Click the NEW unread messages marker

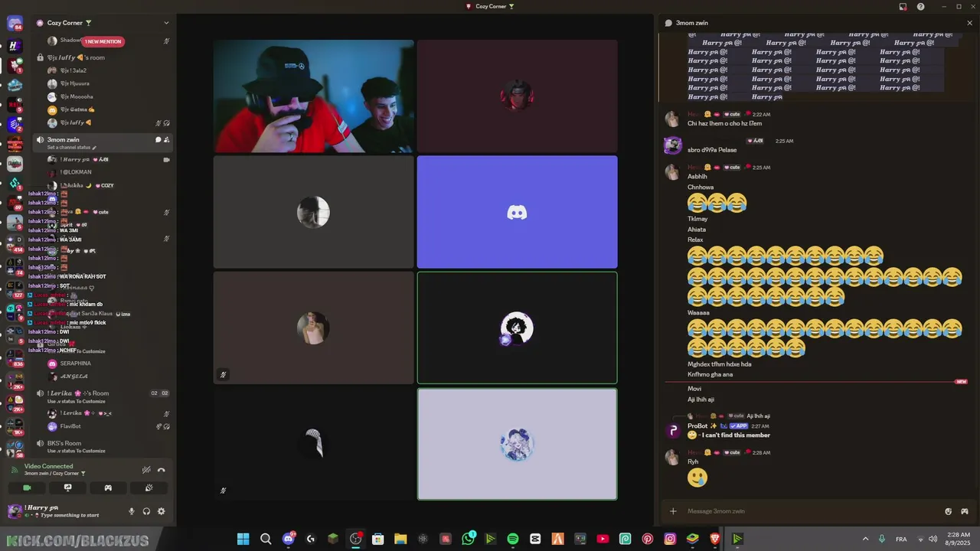[962, 381]
